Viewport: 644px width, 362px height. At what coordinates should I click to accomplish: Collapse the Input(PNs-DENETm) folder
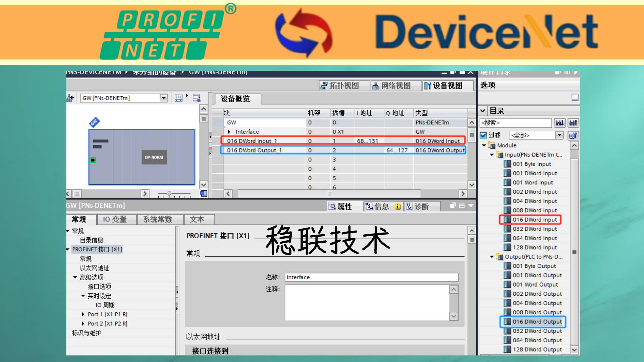tap(492, 155)
